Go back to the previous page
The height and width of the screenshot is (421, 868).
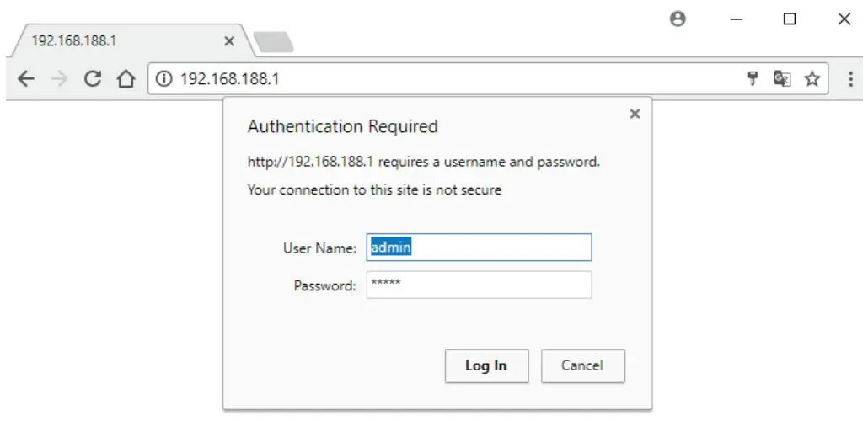pos(26,79)
